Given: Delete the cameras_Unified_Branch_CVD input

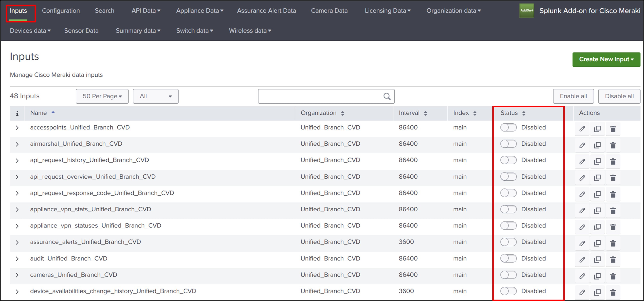Looking at the screenshot, I should [613, 276].
